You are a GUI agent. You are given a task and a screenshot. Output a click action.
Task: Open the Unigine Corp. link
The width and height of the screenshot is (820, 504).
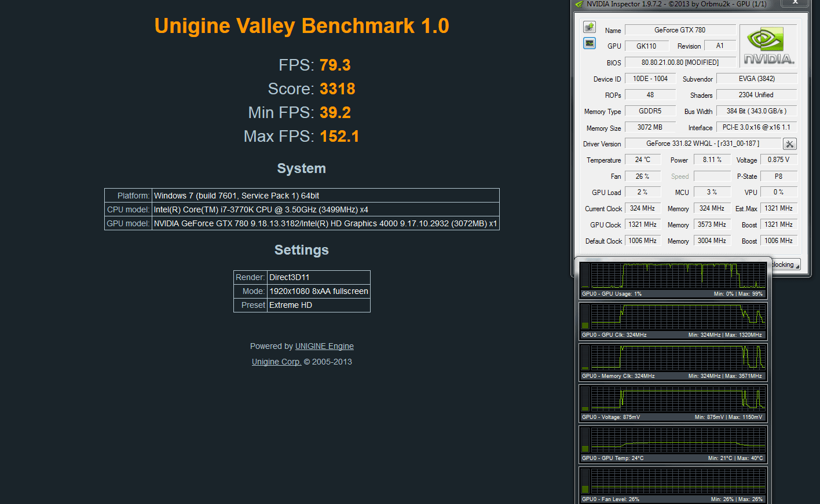pos(276,362)
